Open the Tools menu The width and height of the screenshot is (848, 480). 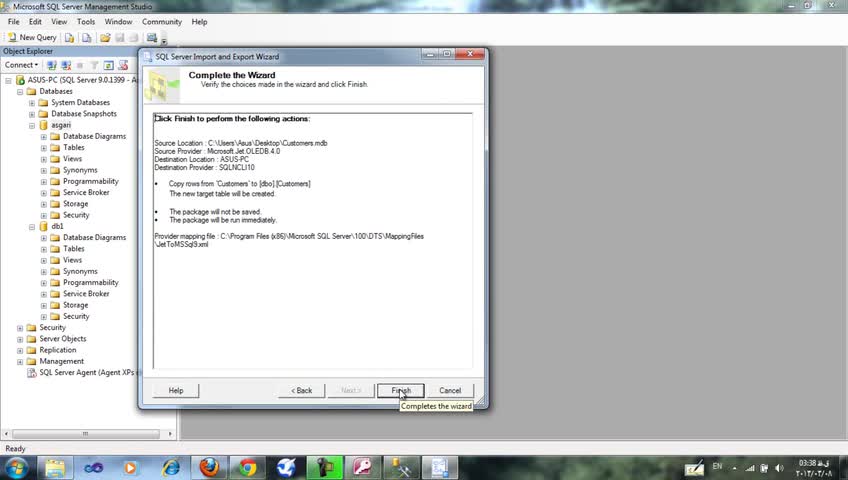(85, 22)
